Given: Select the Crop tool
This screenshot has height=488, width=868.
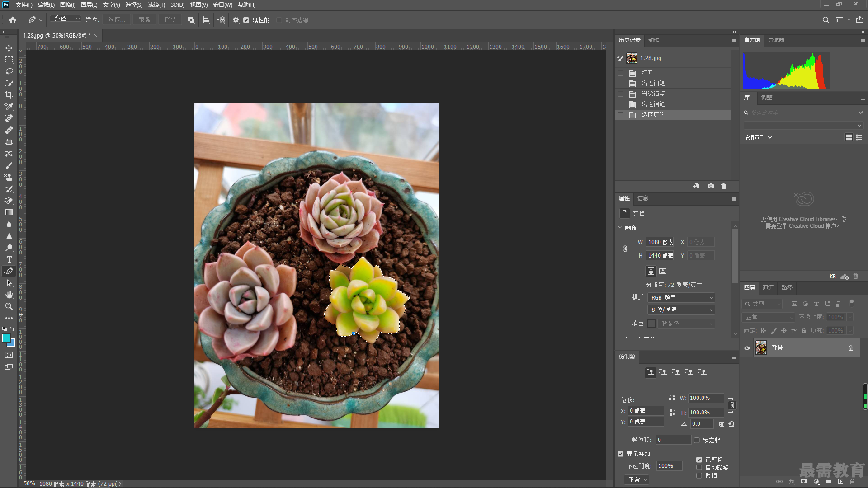Looking at the screenshot, I should 9,95.
